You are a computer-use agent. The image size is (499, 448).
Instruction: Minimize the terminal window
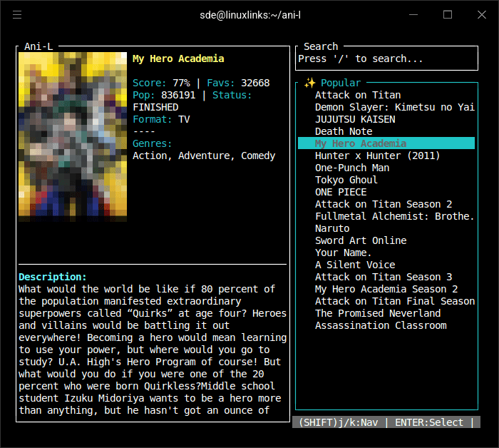pos(413,15)
